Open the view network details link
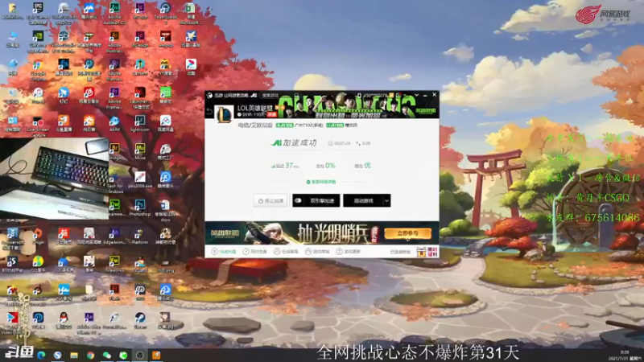The height and width of the screenshot is (362, 644). click(320, 182)
